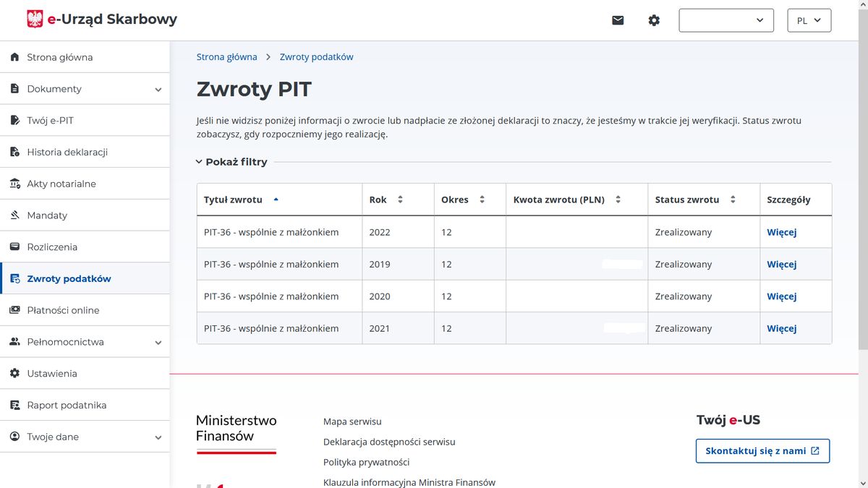Click the settings gear in the top bar

[654, 20]
